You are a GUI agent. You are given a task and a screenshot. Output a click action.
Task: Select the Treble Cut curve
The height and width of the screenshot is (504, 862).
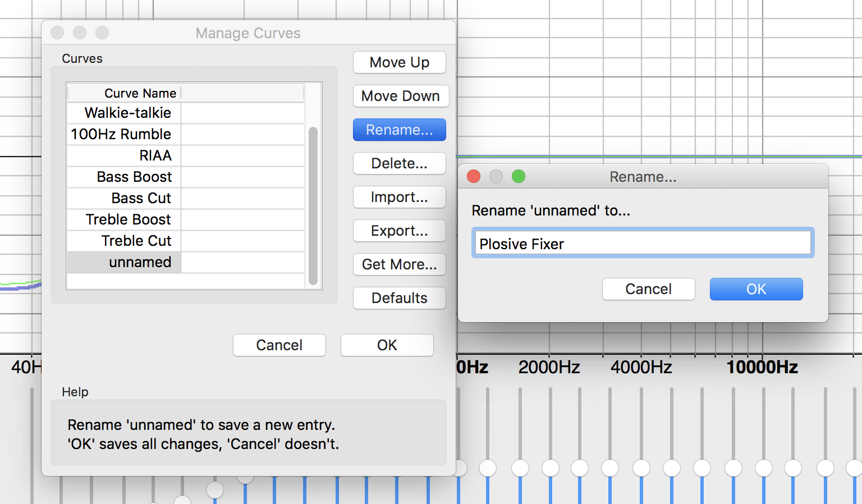coord(137,241)
